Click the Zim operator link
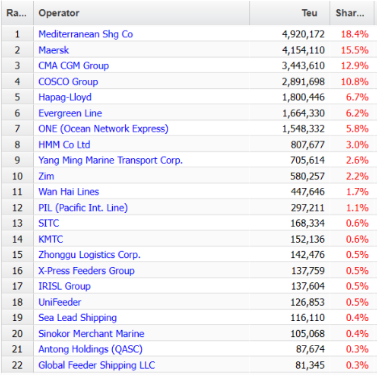 tap(46, 176)
